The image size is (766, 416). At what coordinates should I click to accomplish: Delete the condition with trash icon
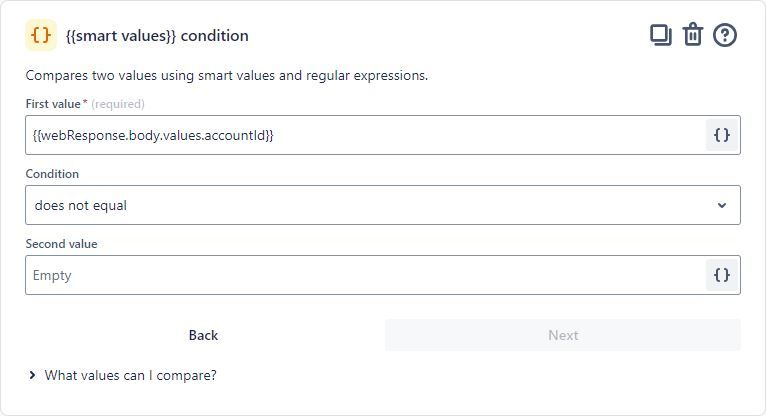[x=693, y=35]
